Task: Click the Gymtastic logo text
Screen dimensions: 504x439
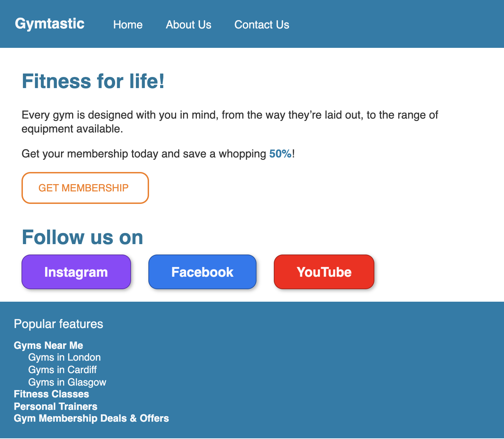Action: click(49, 24)
